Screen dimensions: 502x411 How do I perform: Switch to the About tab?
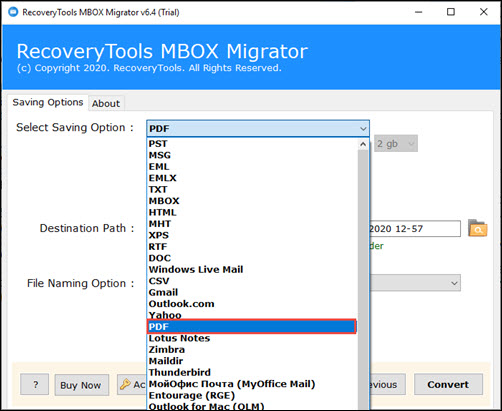[106, 103]
